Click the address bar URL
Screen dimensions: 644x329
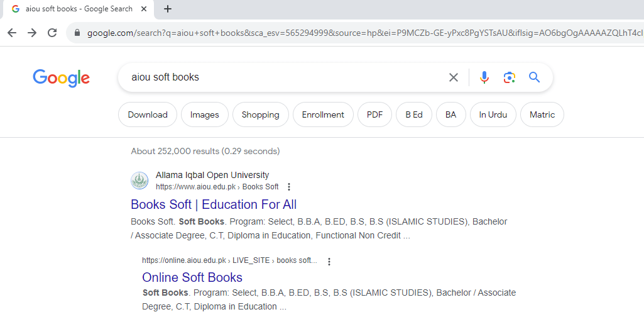click(364, 33)
